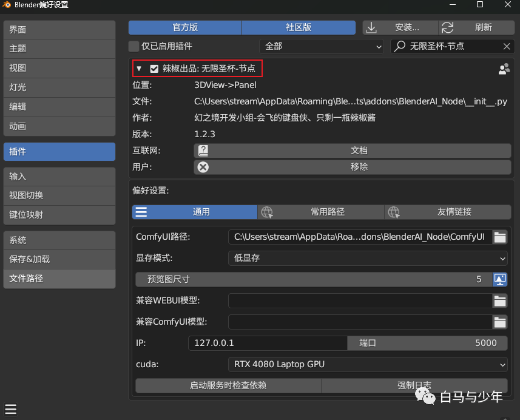Click the IP 127.0.0.1 field

[268, 343]
